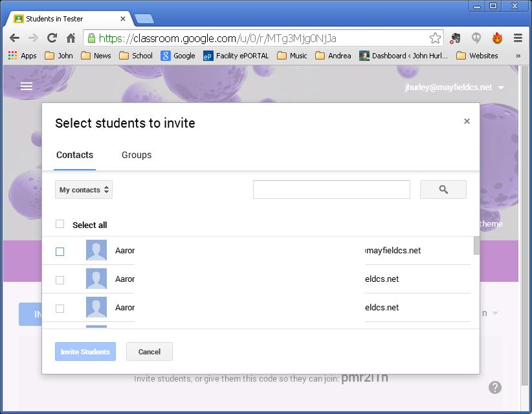Expand the My contacts dropdown
Image resolution: width=532 pixels, height=414 pixels.
(x=83, y=190)
